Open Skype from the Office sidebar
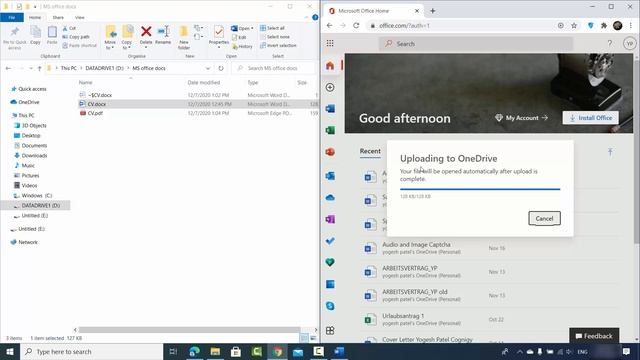Image resolution: width=640 pixels, height=360 pixels. tap(330, 306)
